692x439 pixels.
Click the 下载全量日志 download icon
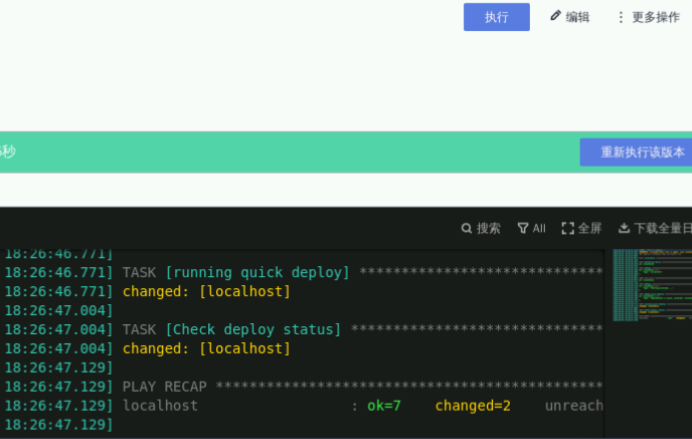click(x=625, y=228)
